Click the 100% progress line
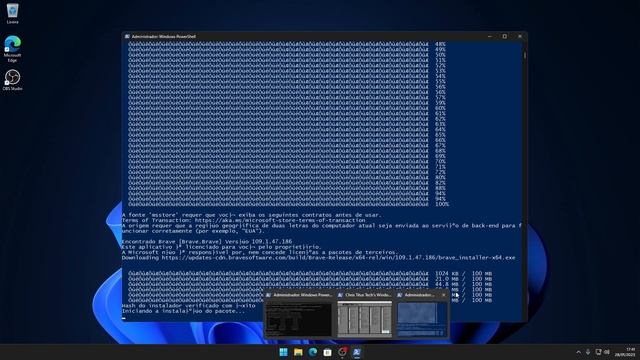The height and width of the screenshot is (360, 640). tap(289, 204)
